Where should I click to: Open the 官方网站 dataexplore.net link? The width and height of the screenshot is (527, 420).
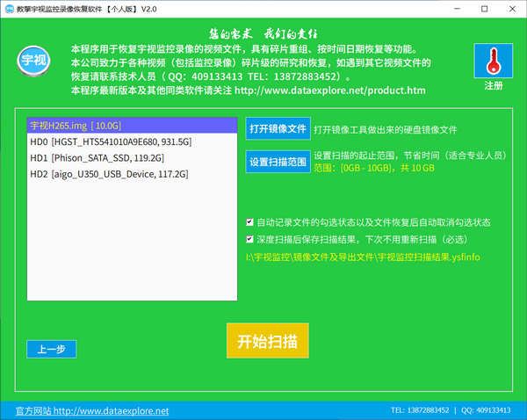click(x=92, y=410)
